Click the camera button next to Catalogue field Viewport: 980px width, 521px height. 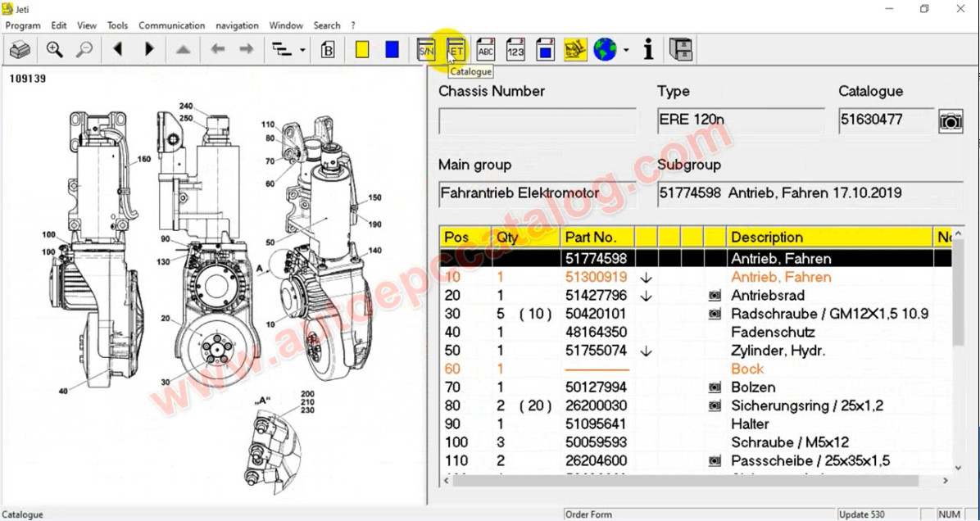(x=950, y=121)
